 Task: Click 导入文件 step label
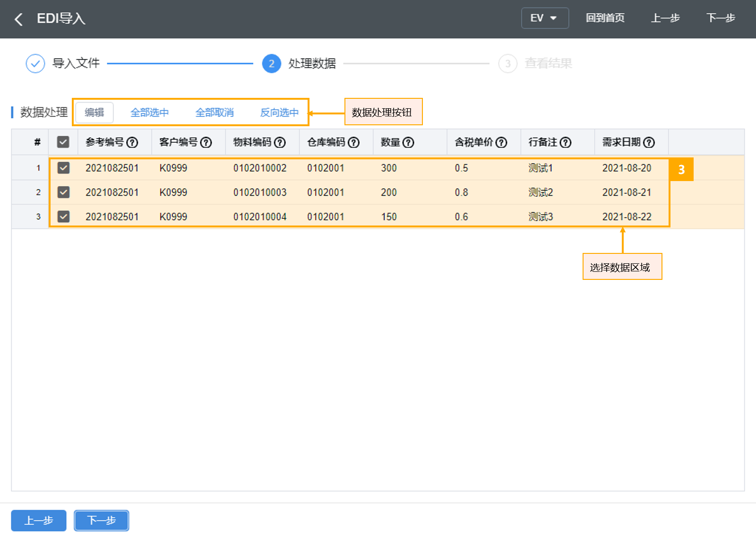[76, 63]
